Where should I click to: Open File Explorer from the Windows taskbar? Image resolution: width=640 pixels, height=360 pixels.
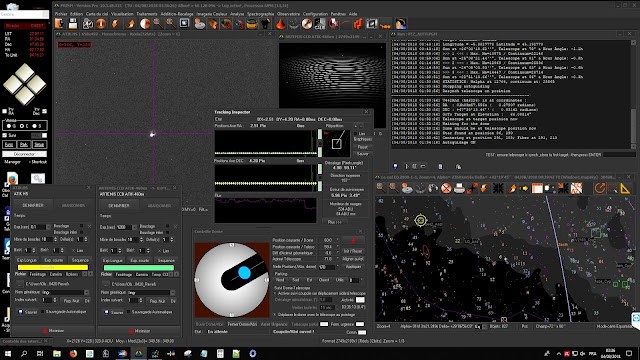57,353
